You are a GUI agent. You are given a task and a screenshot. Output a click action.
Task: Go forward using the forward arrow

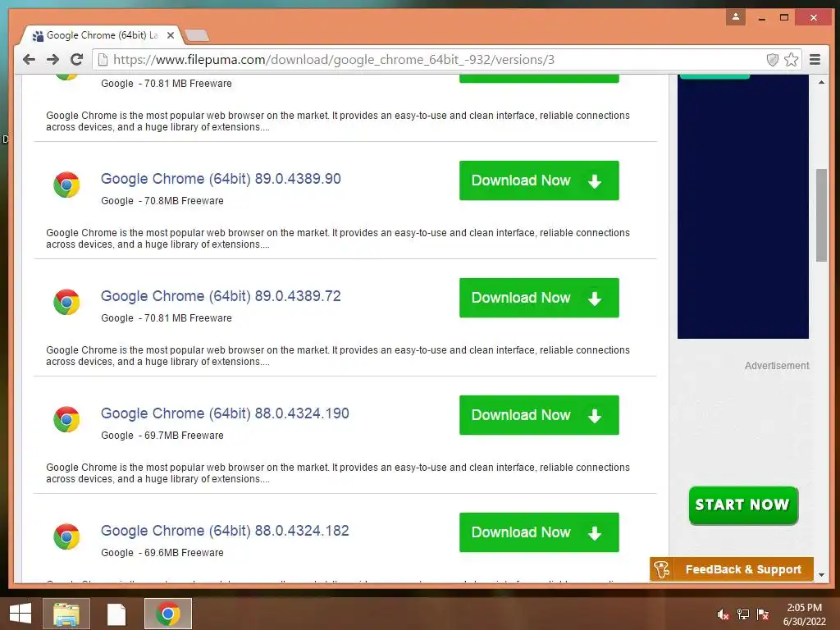coord(52,59)
